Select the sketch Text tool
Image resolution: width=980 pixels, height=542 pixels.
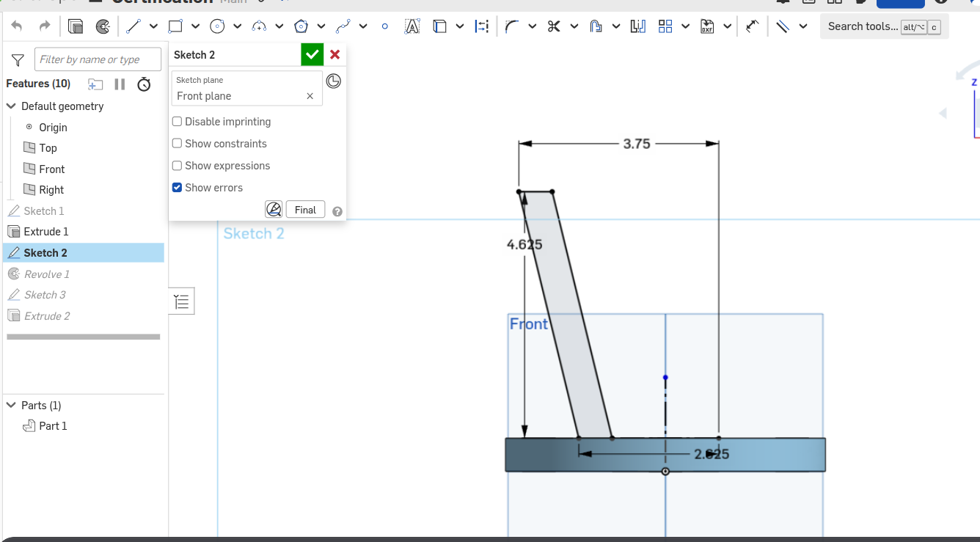pyautogui.click(x=412, y=26)
